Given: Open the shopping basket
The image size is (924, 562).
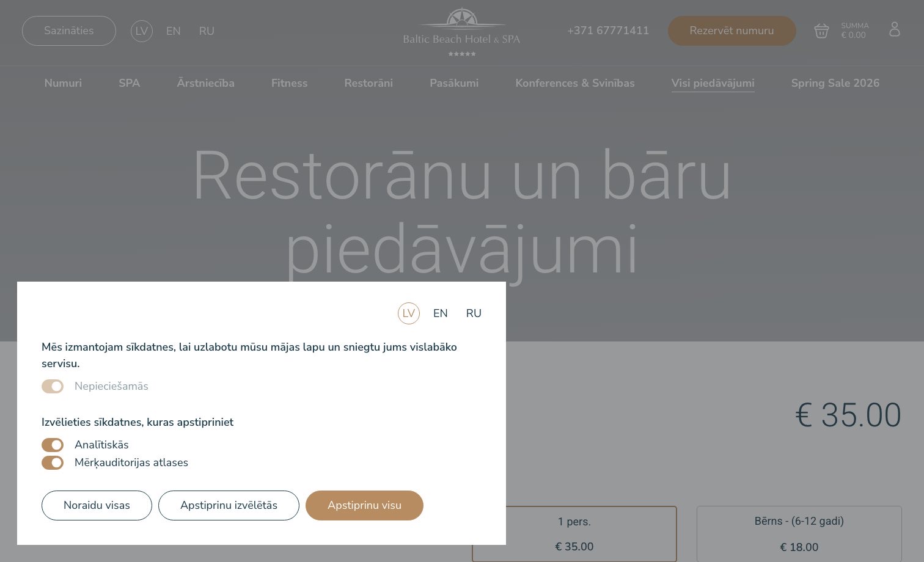Looking at the screenshot, I should [x=821, y=31].
